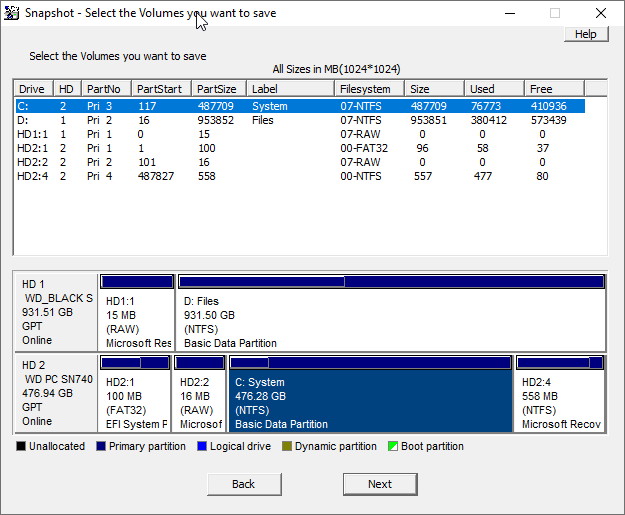Click the 76773 Used value for C:
The width and height of the screenshot is (625, 515).
coord(486,106)
